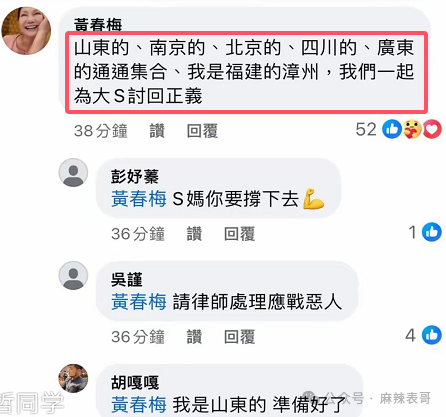This screenshot has width=446, height=417.
Task: Open 胡嘎嘎's profile photo avatar
Action: (x=73, y=379)
